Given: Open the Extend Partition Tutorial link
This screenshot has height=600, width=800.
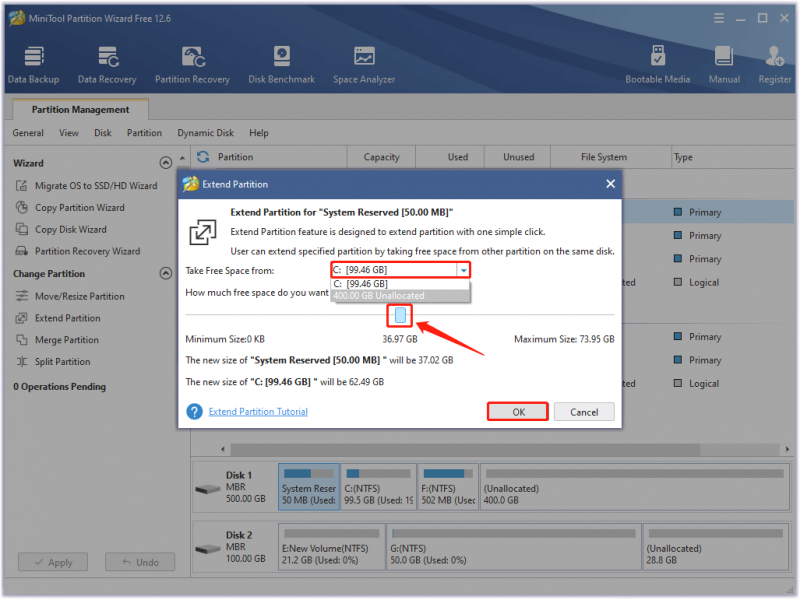Looking at the screenshot, I should coord(258,411).
